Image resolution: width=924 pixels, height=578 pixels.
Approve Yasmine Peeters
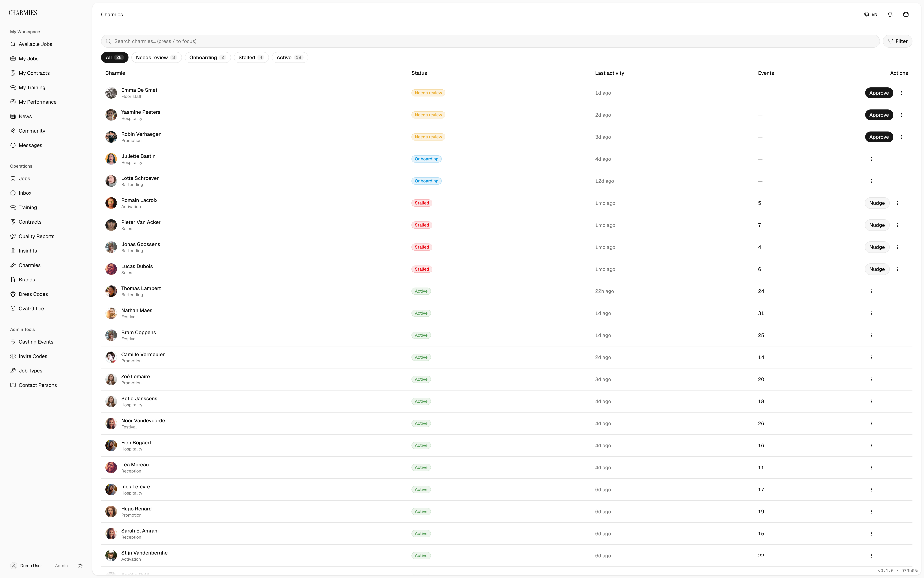tap(879, 115)
